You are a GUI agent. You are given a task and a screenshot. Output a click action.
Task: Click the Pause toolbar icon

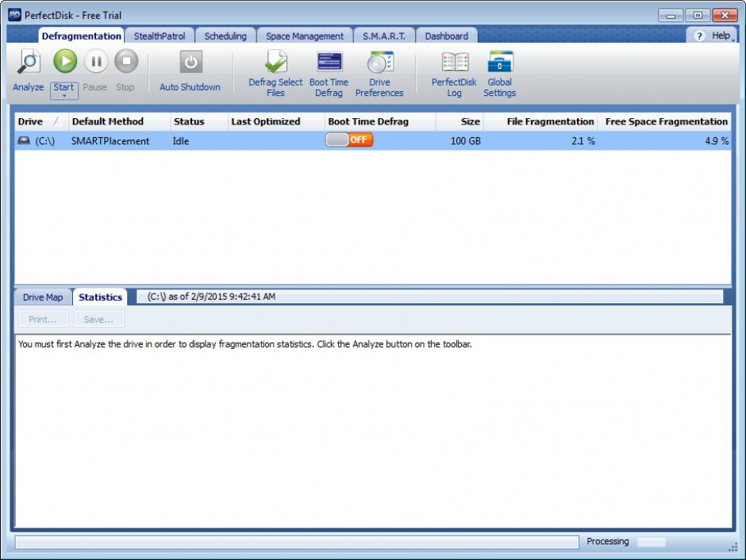click(x=95, y=61)
